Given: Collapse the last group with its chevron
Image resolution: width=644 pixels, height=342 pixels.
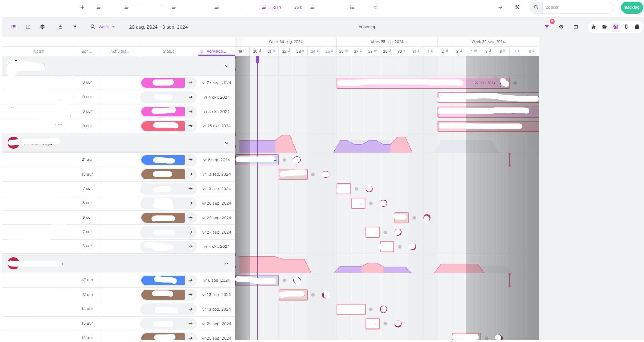Looking at the screenshot, I should click(x=226, y=264).
